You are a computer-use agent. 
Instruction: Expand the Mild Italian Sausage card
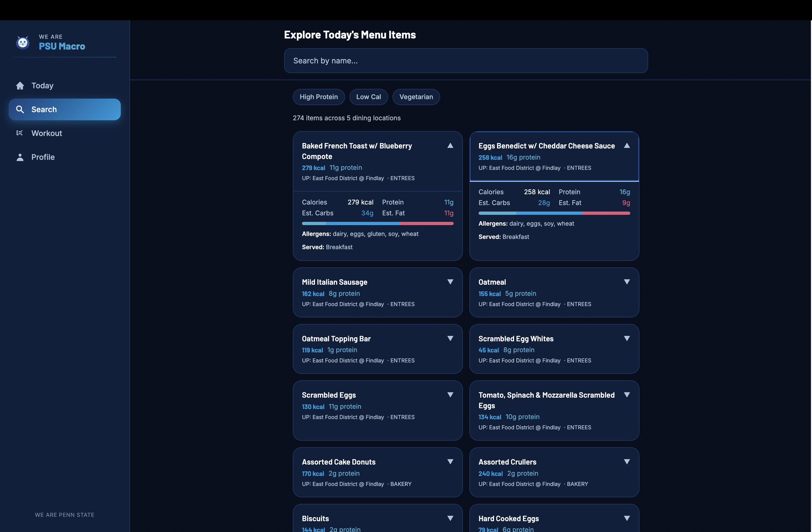click(450, 282)
